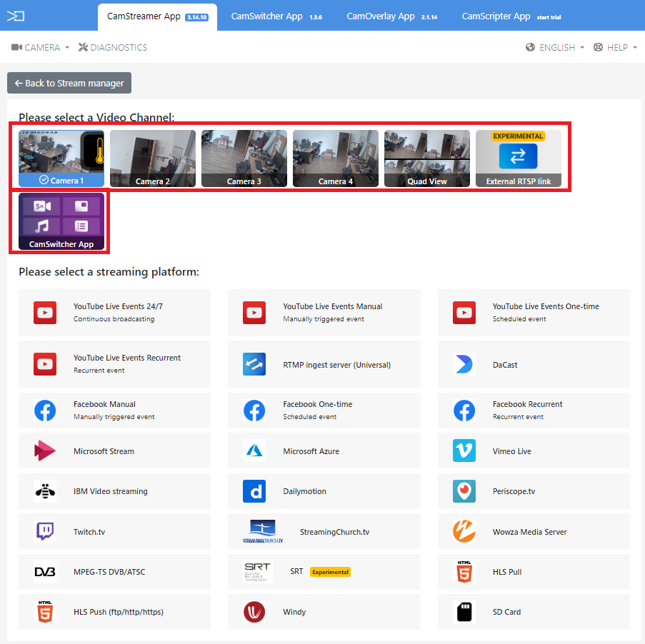Click the YouTube Live Events Manual icon
Viewport: 645px width, 644px height.
point(254,313)
